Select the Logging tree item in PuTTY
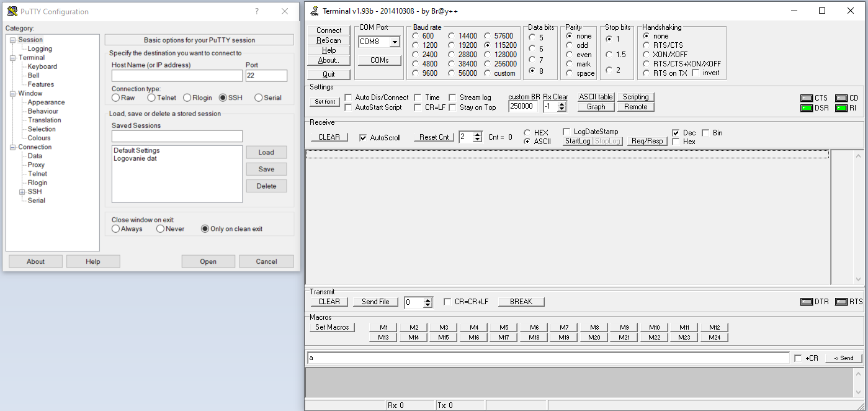 (x=40, y=49)
